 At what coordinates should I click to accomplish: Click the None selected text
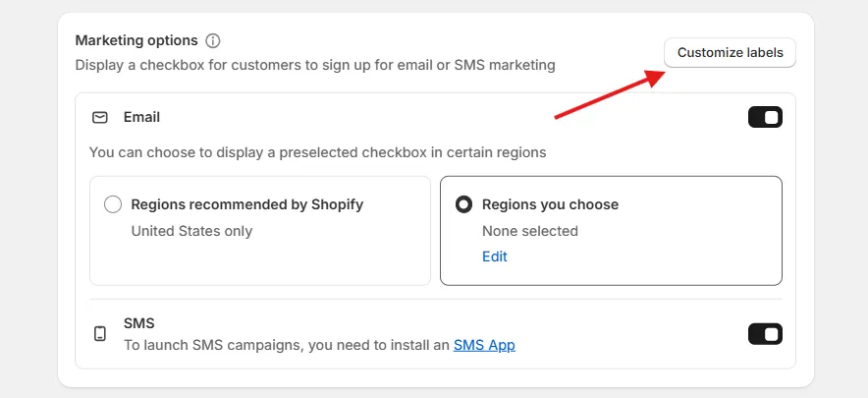(530, 231)
